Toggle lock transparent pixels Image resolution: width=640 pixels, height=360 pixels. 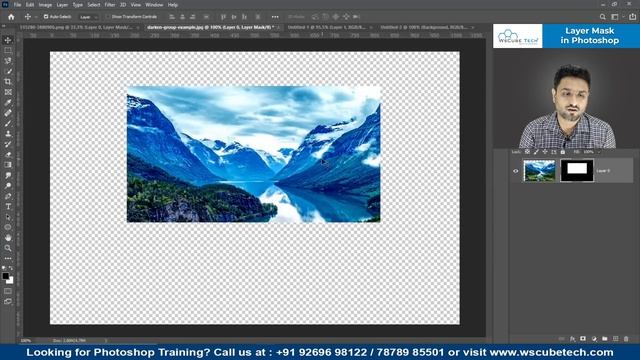(527, 152)
